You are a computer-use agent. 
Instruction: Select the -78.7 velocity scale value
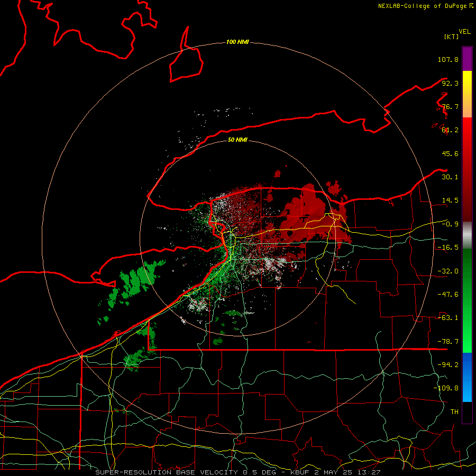coord(448,342)
